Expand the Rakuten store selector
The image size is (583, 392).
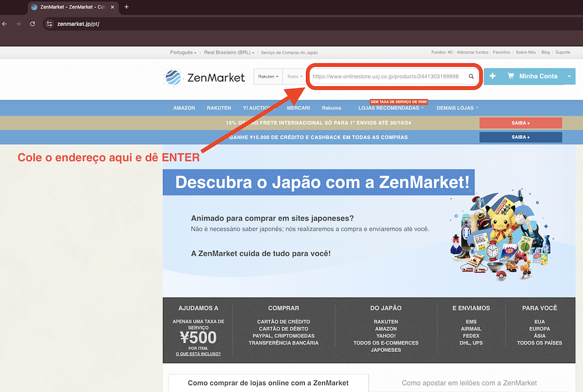(268, 76)
